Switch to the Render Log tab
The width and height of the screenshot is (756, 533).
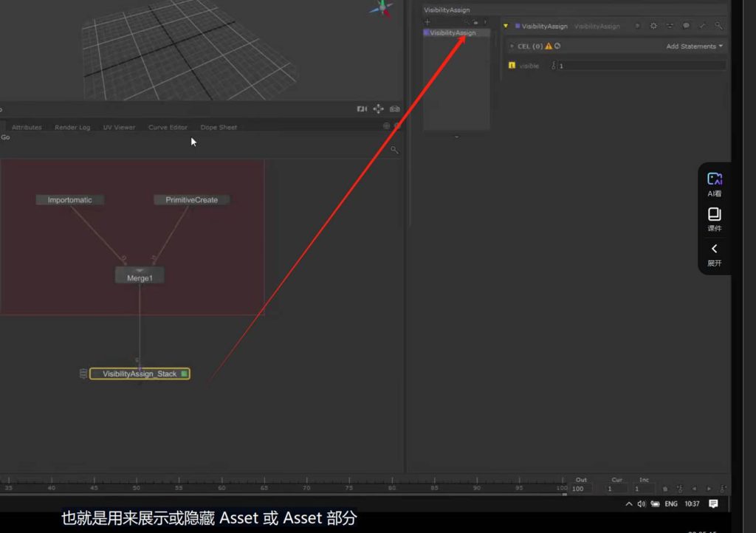pos(72,128)
